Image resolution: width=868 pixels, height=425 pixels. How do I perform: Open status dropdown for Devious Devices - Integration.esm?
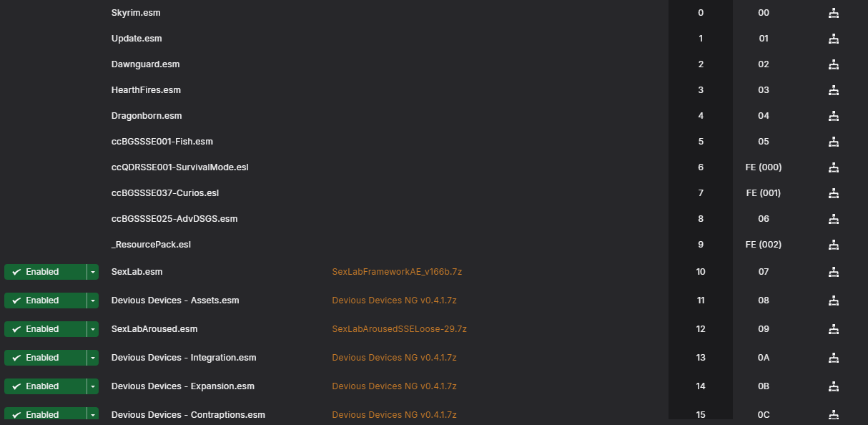tap(92, 358)
